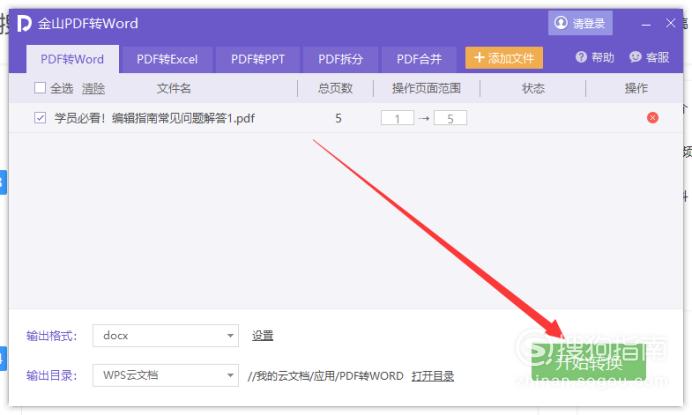Minimize the 金山PDF转Word window

[x=646, y=24]
